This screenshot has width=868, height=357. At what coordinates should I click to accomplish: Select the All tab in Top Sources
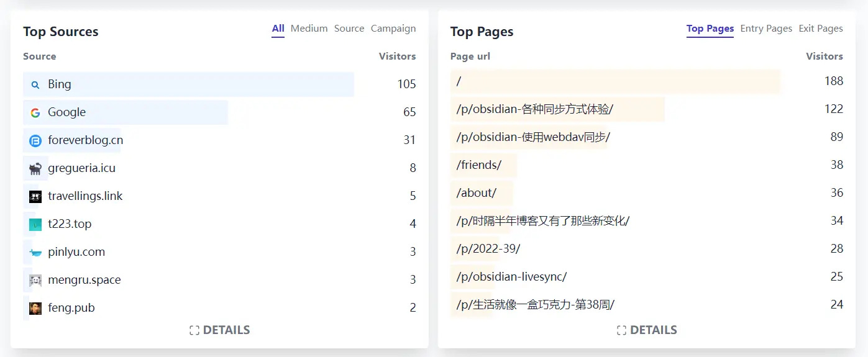pyautogui.click(x=278, y=29)
